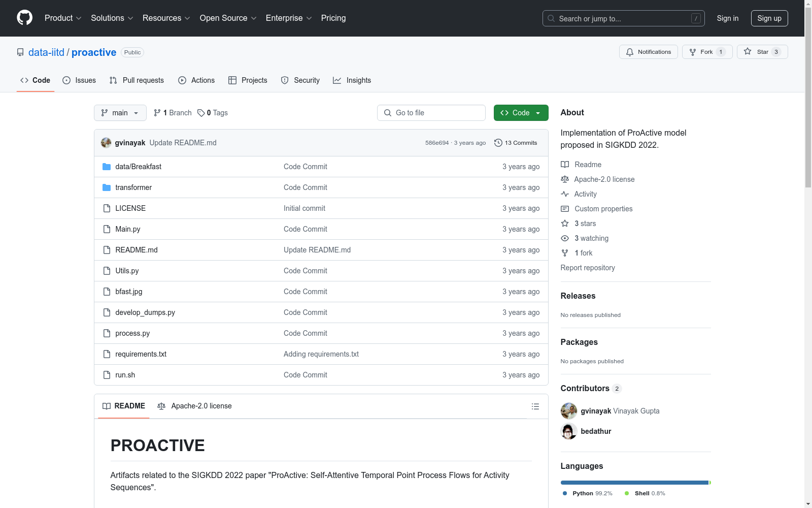The width and height of the screenshot is (812, 508).
Task: Expand the Resources menu
Action: (166, 18)
